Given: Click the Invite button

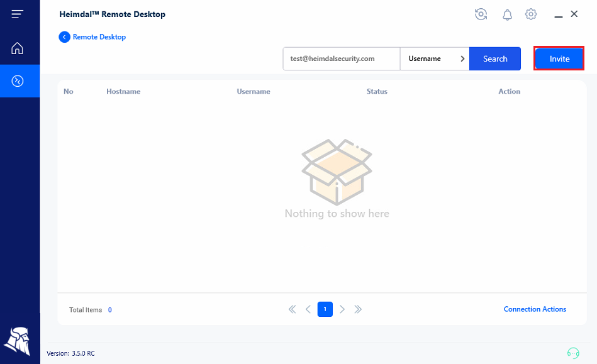Looking at the screenshot, I should [559, 58].
